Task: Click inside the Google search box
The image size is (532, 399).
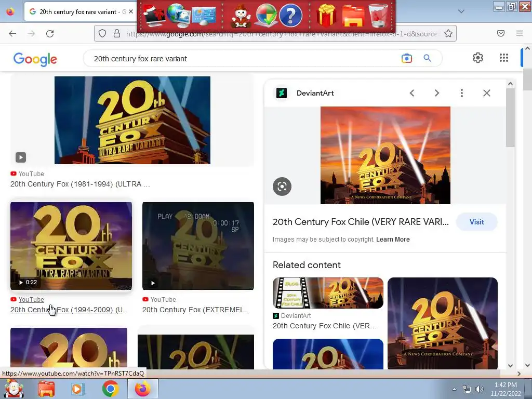Action: pos(237,59)
